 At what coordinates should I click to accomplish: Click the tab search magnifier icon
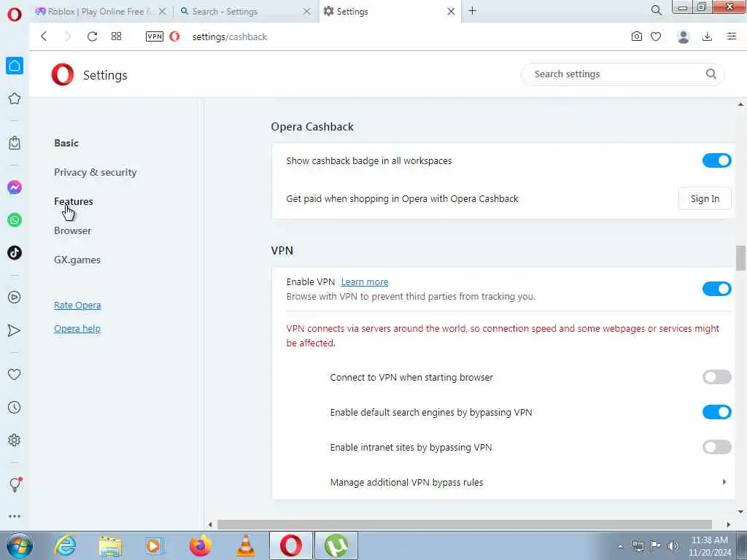pos(656,10)
